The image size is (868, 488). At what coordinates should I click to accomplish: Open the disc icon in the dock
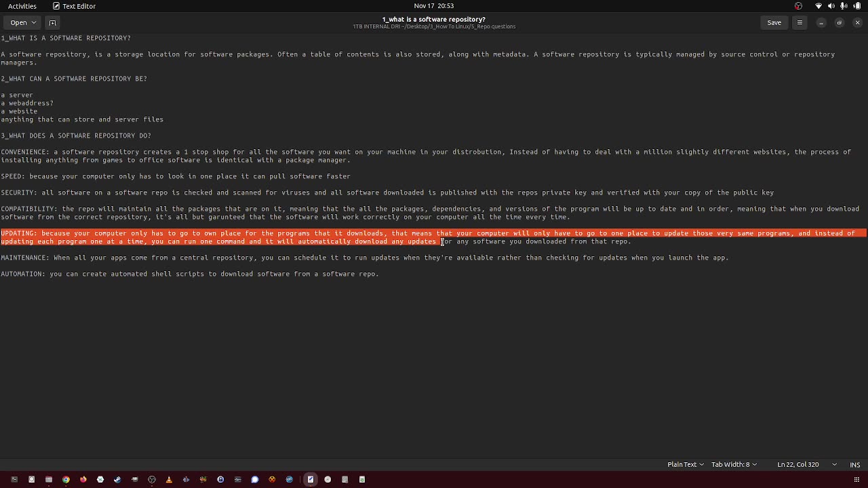click(x=328, y=479)
